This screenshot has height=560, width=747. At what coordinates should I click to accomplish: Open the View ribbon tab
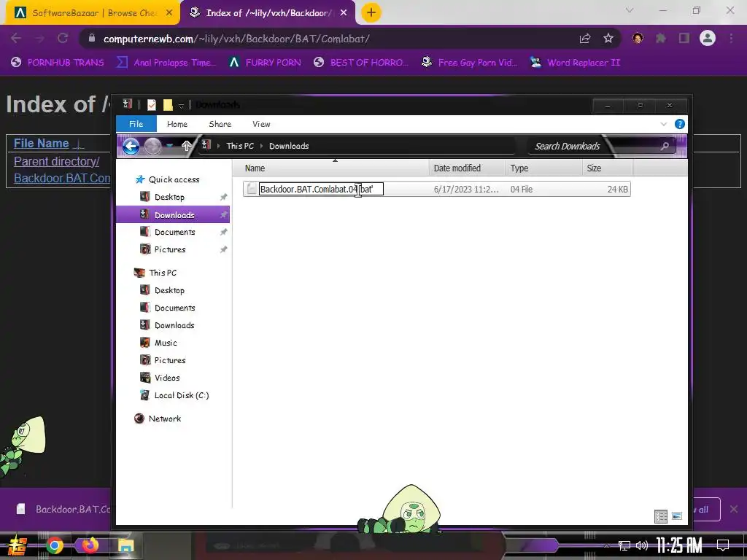tap(261, 124)
